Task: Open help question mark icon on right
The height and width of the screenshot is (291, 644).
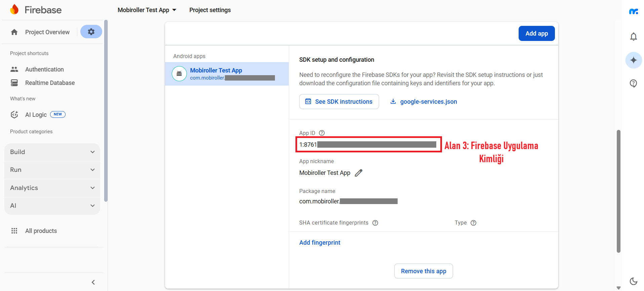Action: (633, 83)
